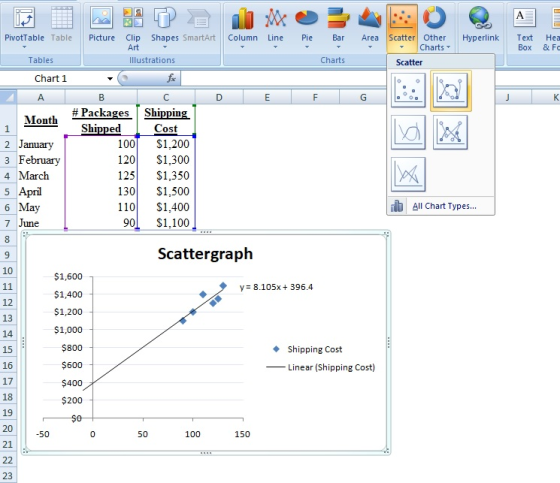Viewport: 560px width, 483px height.
Task: Open the Name Box dropdown arrow
Action: coord(110,79)
